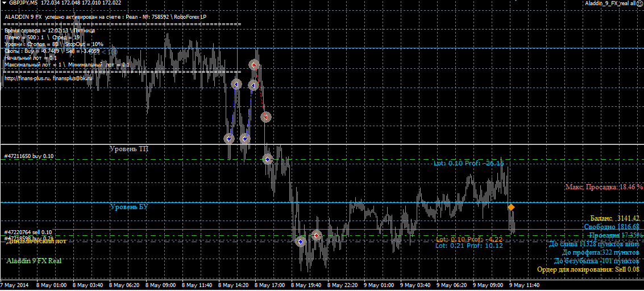Click the Aladdin_9_FX_real expert advisor name

coord(610,3)
